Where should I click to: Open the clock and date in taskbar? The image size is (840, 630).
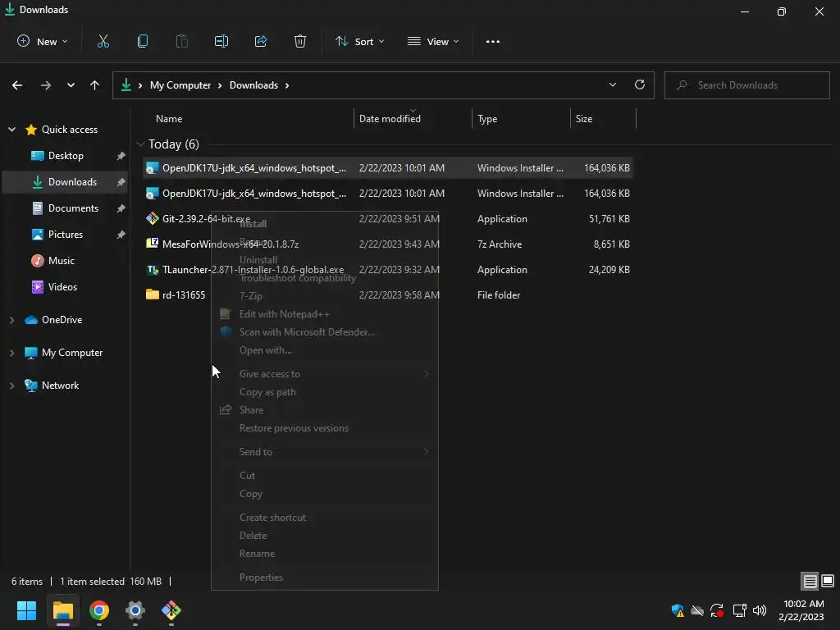click(x=801, y=610)
